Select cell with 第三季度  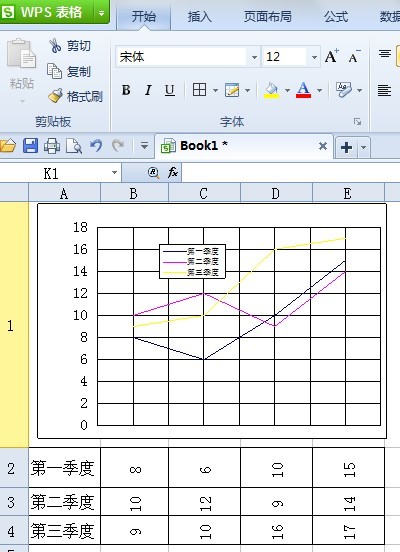coord(64,531)
